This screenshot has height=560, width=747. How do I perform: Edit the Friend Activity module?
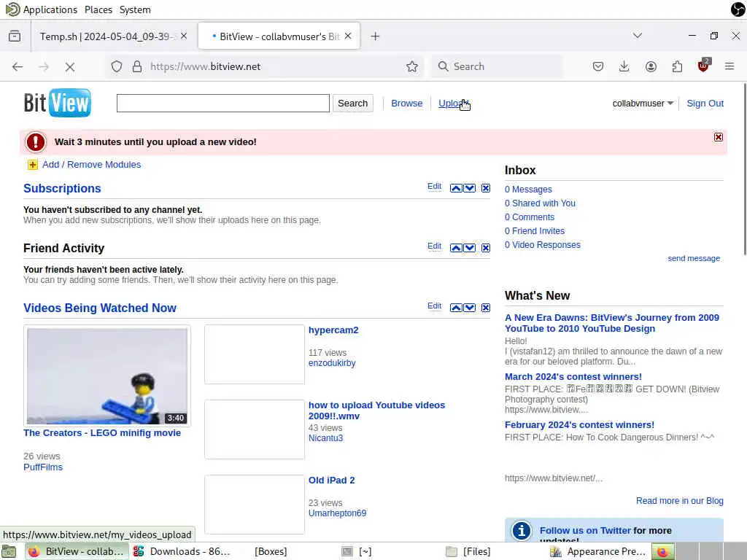(434, 246)
